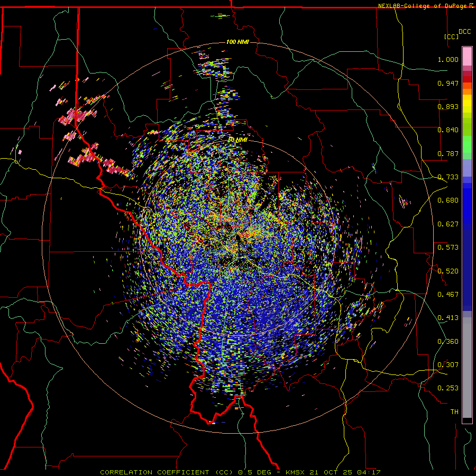Select the 0.360 legend value
This screenshot has height=476, width=476.
[448, 342]
